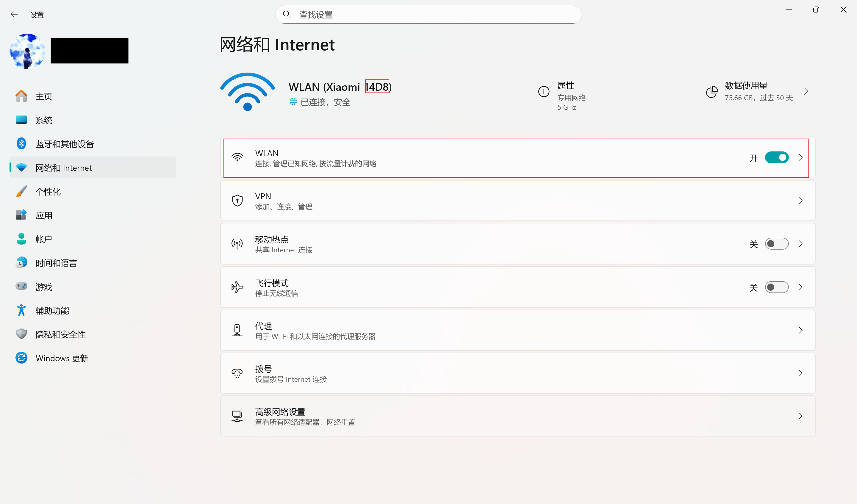Open Bluetooth and other devices section

[65, 144]
